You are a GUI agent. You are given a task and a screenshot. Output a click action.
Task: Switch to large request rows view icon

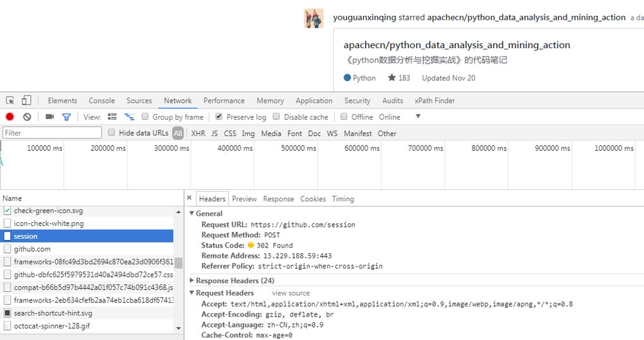pyautogui.click(x=112, y=116)
